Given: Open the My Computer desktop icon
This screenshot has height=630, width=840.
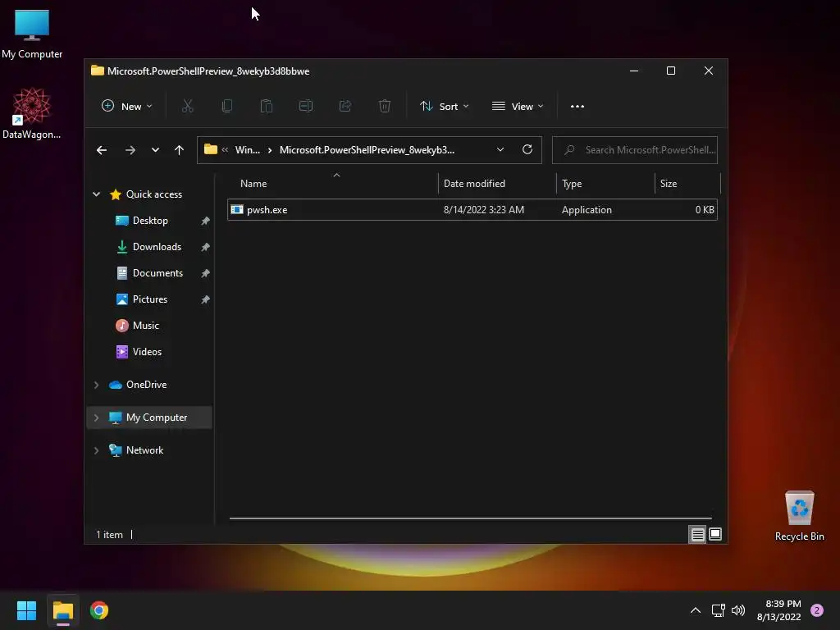Looking at the screenshot, I should click(32, 34).
